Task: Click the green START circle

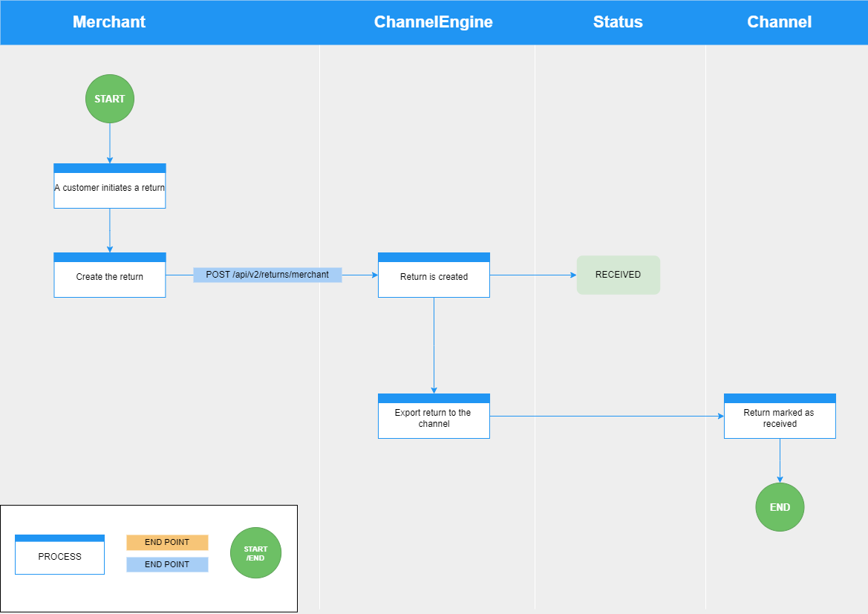Action: (x=110, y=99)
